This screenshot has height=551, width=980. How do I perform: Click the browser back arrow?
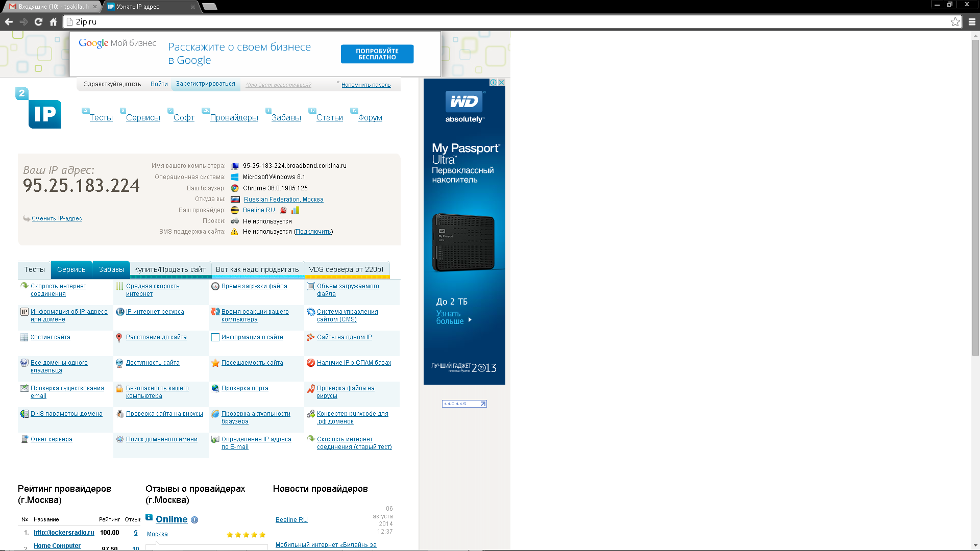click(x=9, y=22)
